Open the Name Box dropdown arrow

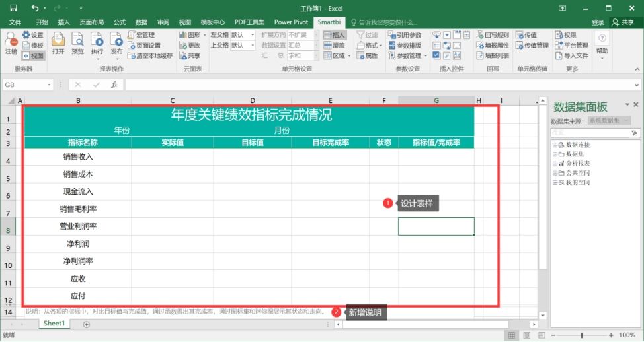click(x=50, y=85)
